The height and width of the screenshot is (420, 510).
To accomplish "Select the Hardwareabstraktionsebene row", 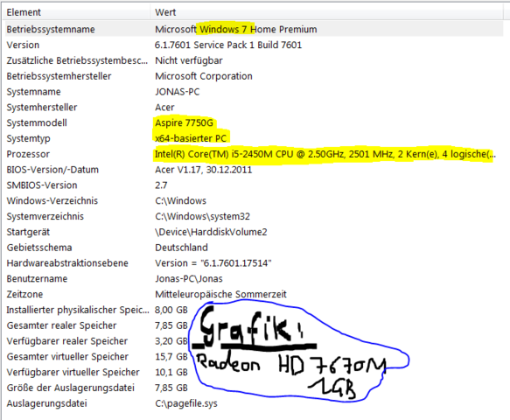I will tap(254, 263).
